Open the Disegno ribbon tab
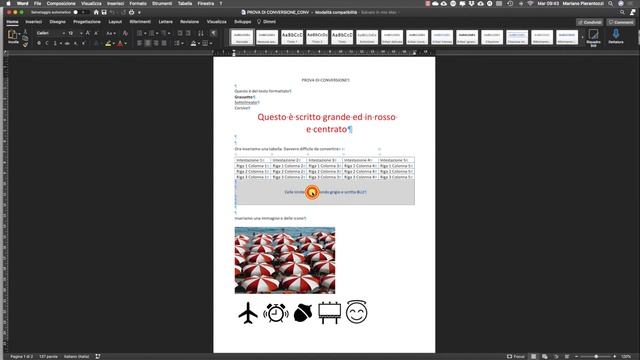The width and height of the screenshot is (640, 360). pos(58,22)
